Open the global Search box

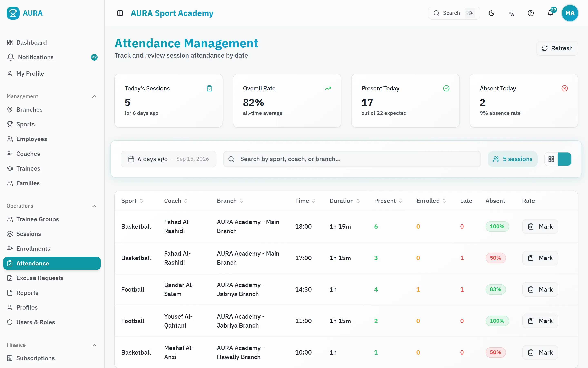click(454, 13)
